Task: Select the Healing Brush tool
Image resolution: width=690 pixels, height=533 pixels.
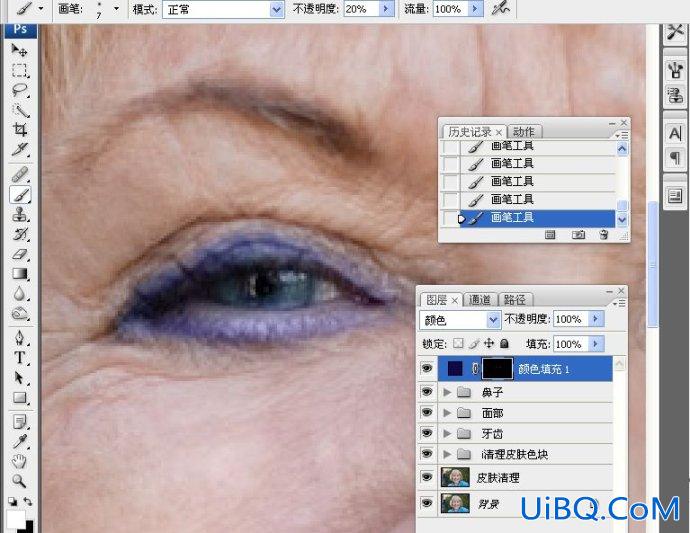Action: coord(19,175)
